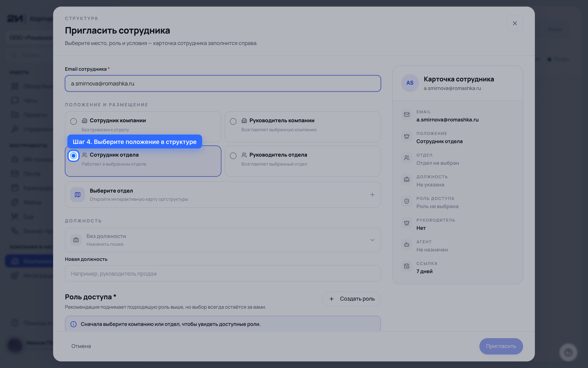Click the people icon of Сотрудник отдела
Screen dimensions: 588x368
point(85,155)
